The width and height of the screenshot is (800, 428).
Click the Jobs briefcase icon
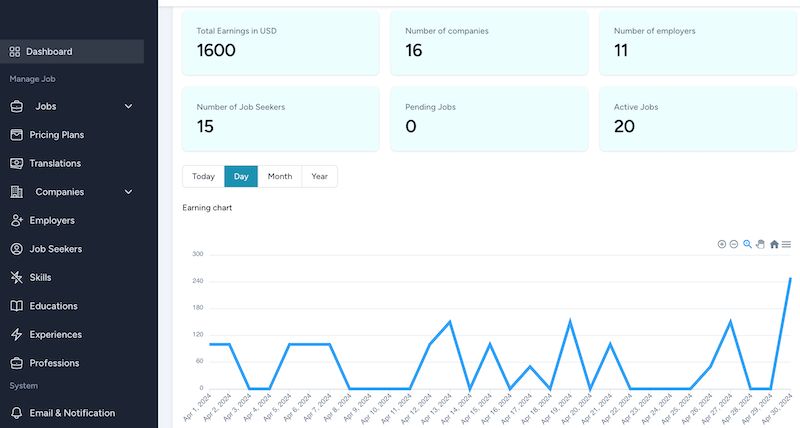pos(16,106)
